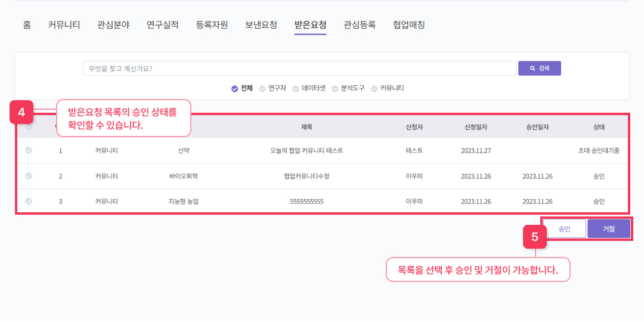
Task: Click the title 5555555555
Action: (x=306, y=202)
